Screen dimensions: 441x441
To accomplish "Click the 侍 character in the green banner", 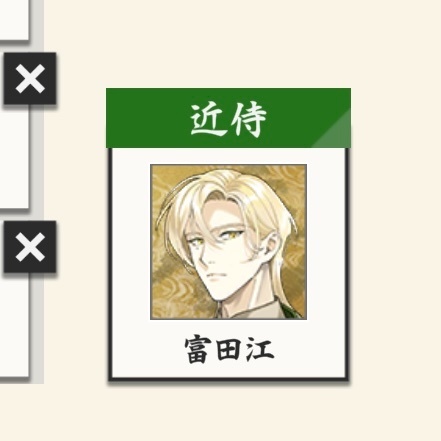I will pyautogui.click(x=249, y=119).
